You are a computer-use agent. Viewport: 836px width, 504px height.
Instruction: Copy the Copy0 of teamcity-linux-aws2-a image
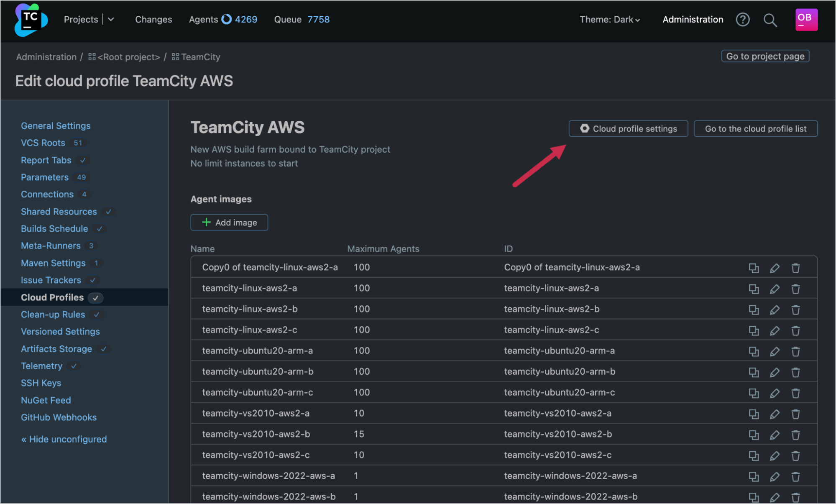pyautogui.click(x=754, y=268)
